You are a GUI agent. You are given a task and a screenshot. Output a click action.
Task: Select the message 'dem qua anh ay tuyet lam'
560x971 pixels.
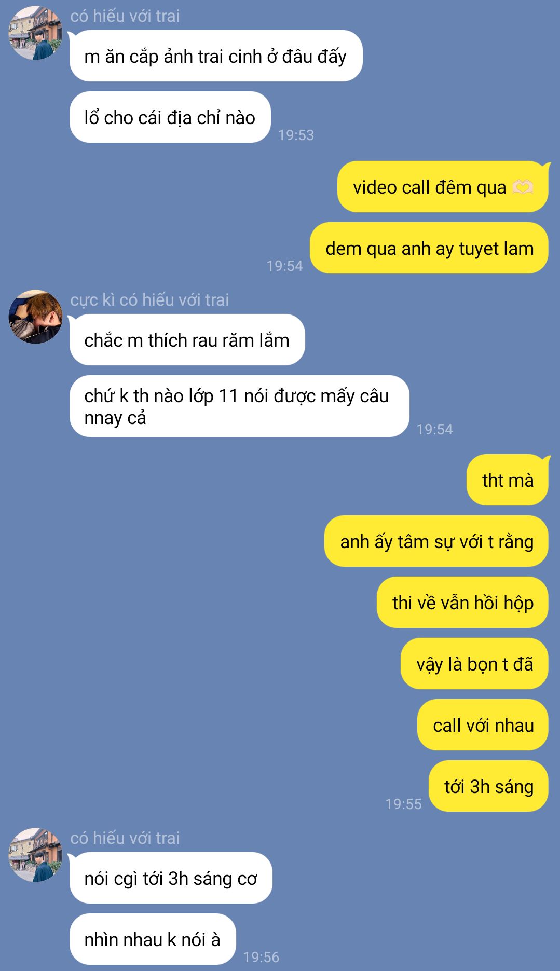[429, 248]
